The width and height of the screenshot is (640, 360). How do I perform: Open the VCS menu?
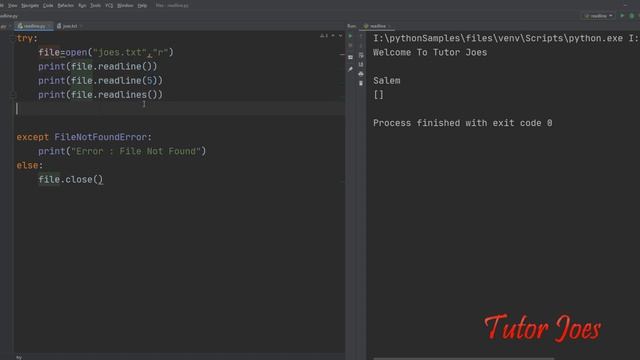pos(109,5)
